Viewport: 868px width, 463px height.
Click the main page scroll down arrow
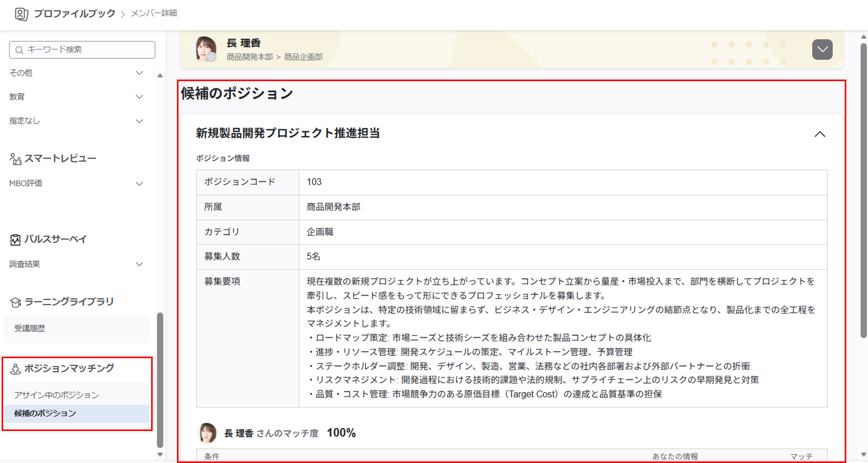(x=863, y=455)
